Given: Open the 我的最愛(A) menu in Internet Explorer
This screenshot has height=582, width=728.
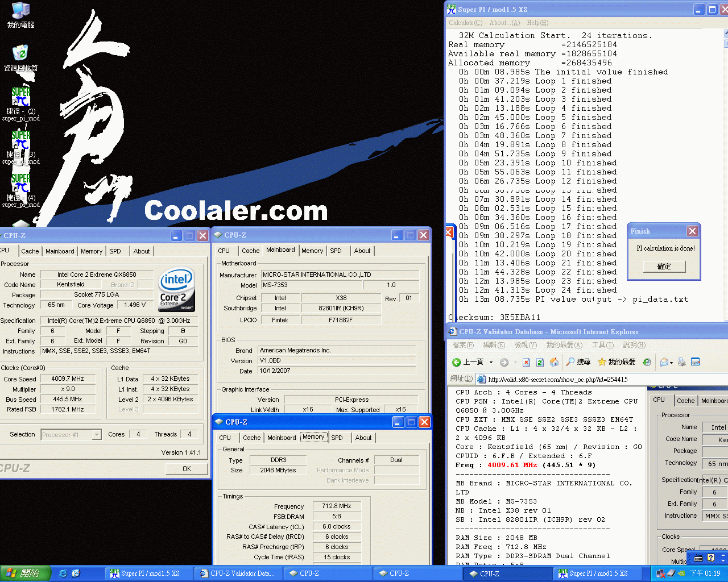Looking at the screenshot, I should (x=564, y=345).
